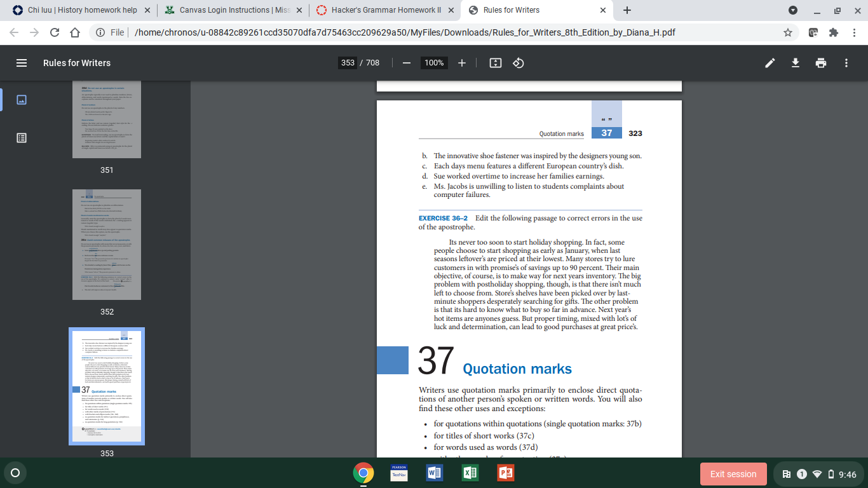Close the Canvas Login Instructions tab

click(x=299, y=10)
